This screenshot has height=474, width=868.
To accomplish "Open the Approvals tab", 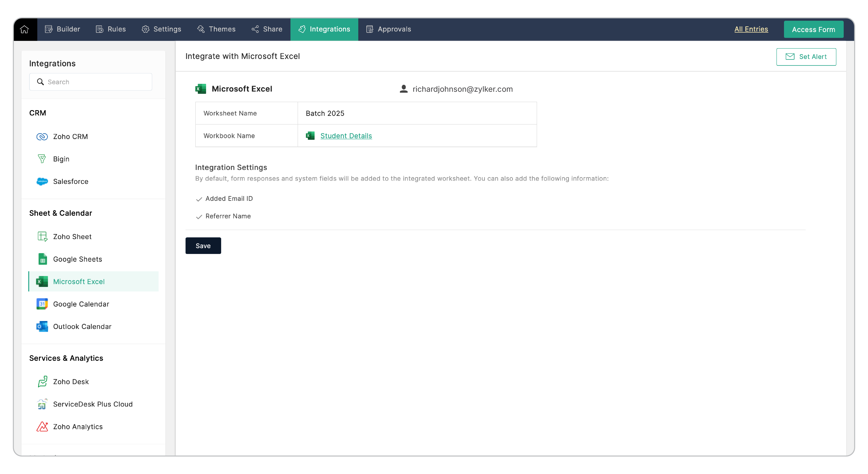I will [x=389, y=29].
